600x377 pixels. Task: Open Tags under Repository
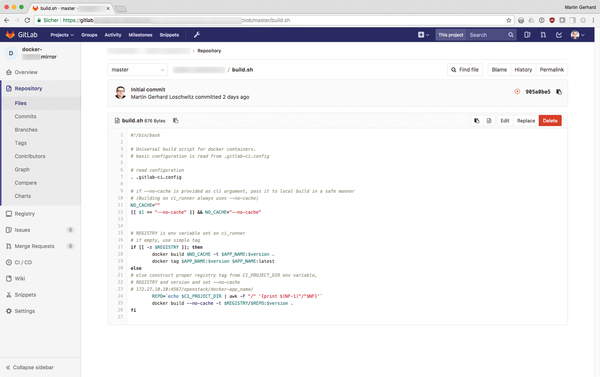click(x=21, y=143)
